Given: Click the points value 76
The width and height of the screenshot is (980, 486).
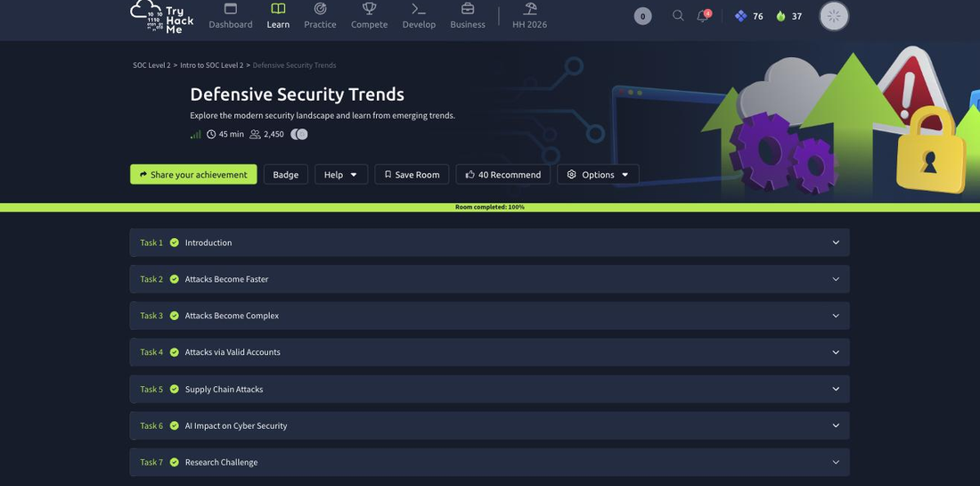Looking at the screenshot, I should [757, 16].
